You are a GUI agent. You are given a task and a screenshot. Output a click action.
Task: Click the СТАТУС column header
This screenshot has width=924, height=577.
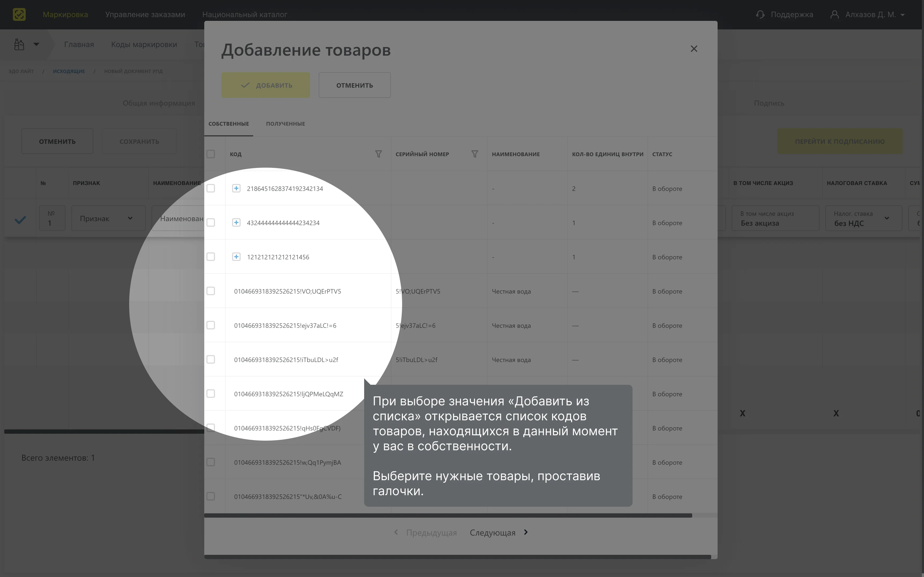[662, 154]
